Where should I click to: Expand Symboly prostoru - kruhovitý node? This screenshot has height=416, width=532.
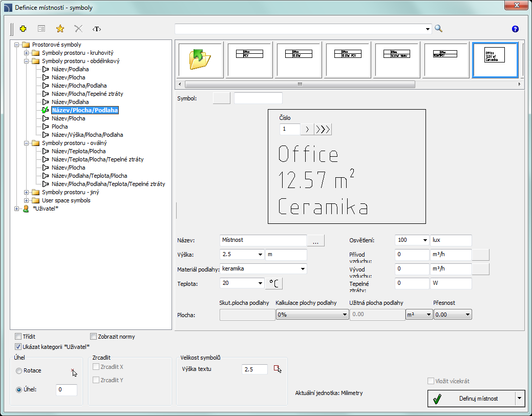tap(26, 53)
